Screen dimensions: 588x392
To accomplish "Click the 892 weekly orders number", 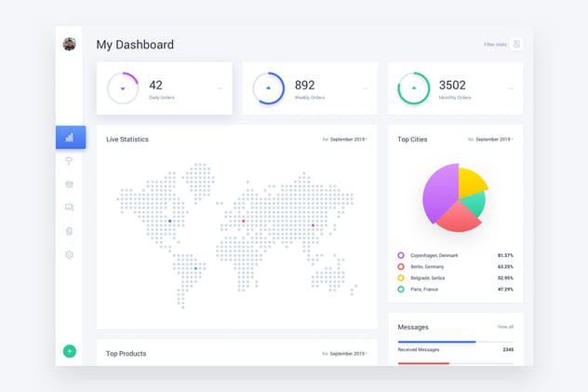I will (304, 85).
